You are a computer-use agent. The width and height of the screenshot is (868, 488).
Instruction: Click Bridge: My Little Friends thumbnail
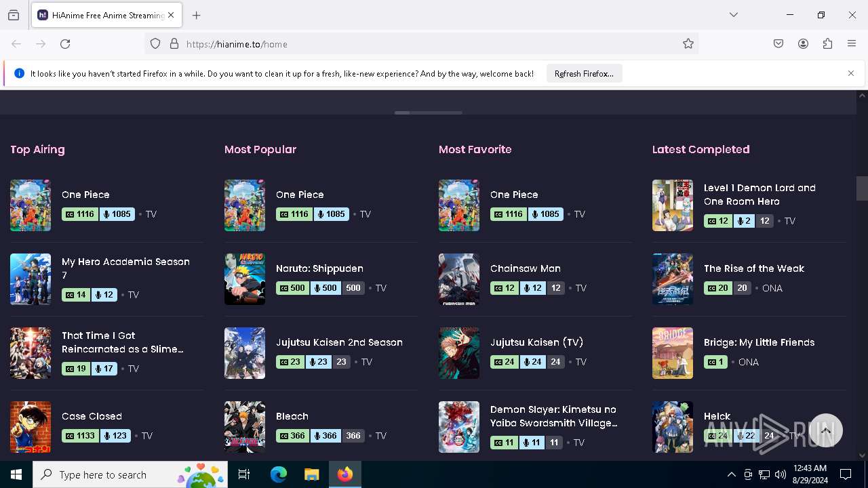click(x=673, y=353)
